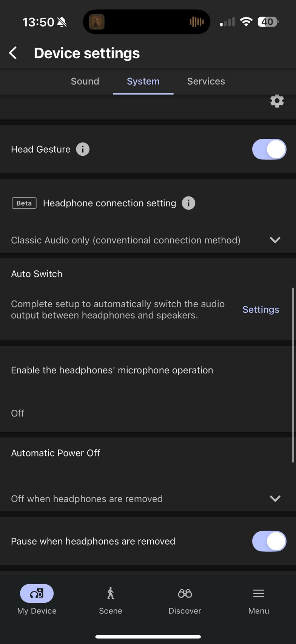Open Headphone connection setting info icon

tap(188, 203)
